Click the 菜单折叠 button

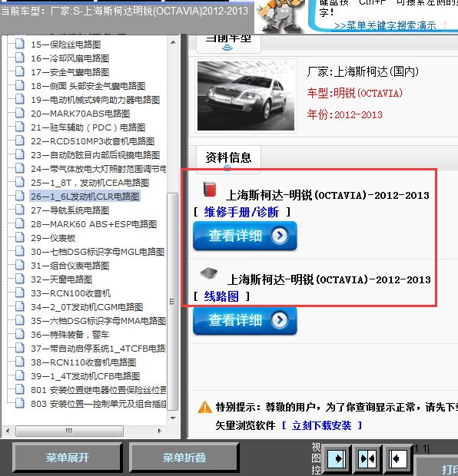pyautogui.click(x=184, y=458)
